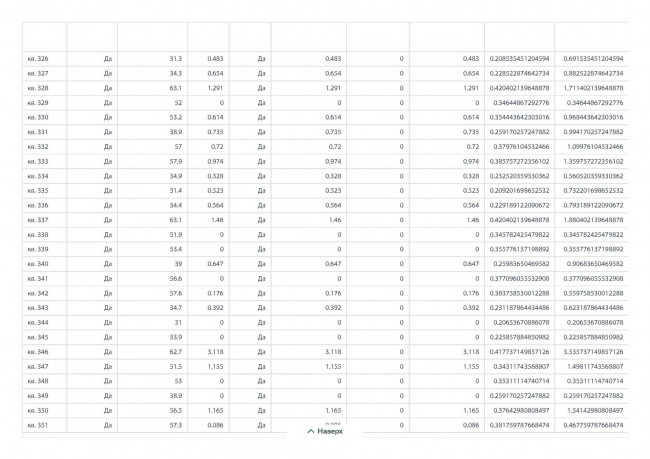Select row label кв. 349
650x459 pixels.
pyautogui.click(x=38, y=396)
